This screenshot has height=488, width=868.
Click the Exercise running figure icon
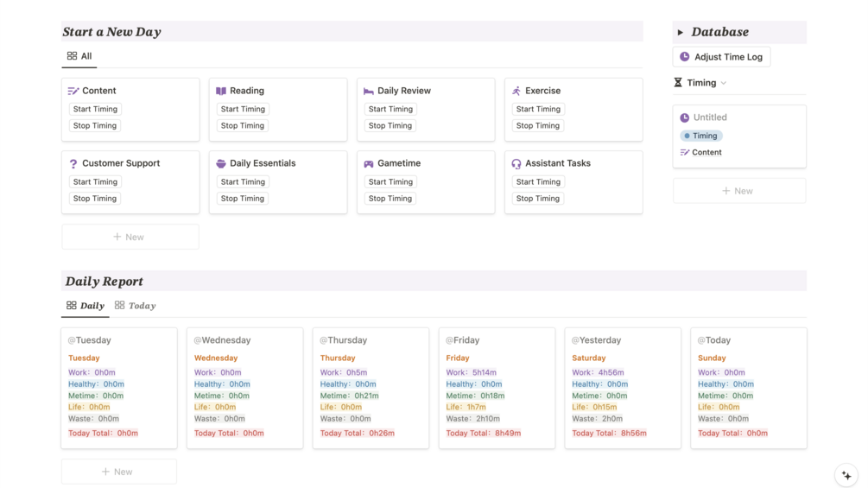(516, 91)
